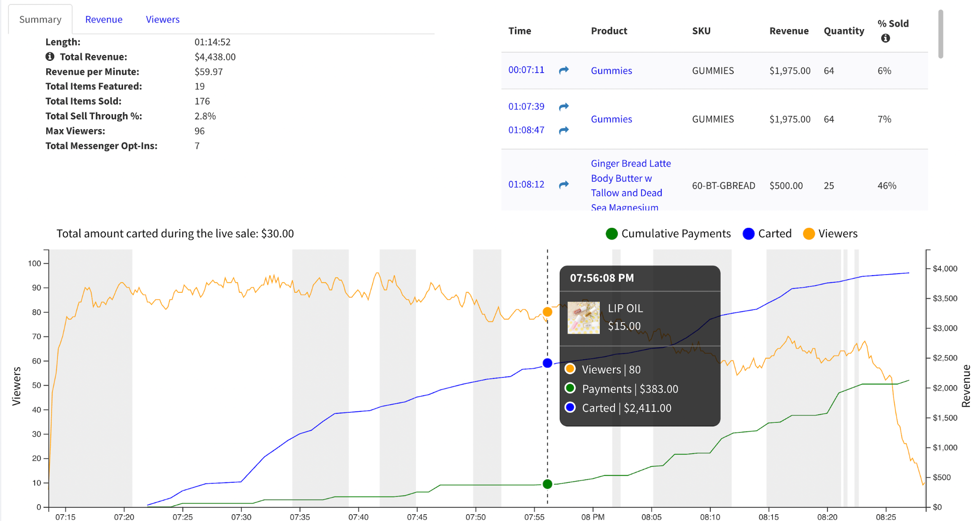Open first Gummies product link
980x521 pixels.
(611, 71)
